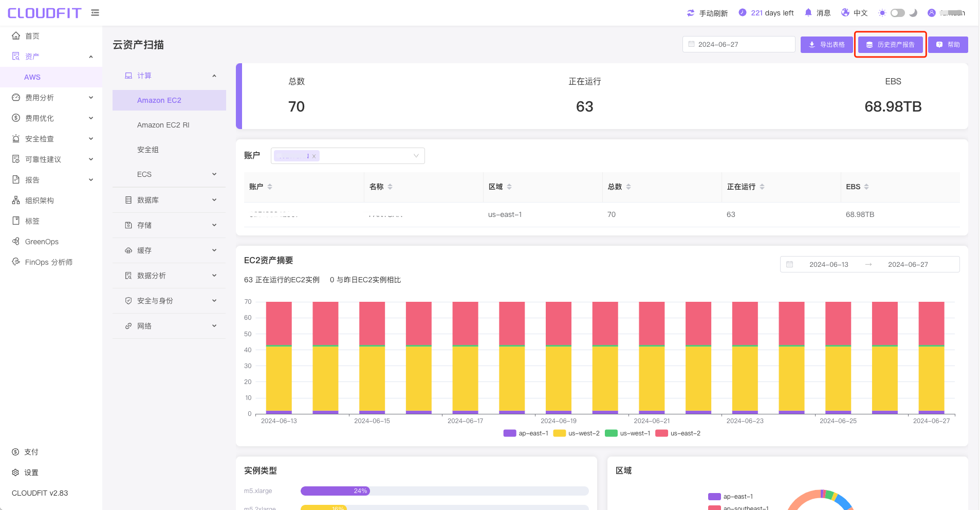Open Amazon EC2 menu item
Screen dimensions: 980x510
coord(169,100)
